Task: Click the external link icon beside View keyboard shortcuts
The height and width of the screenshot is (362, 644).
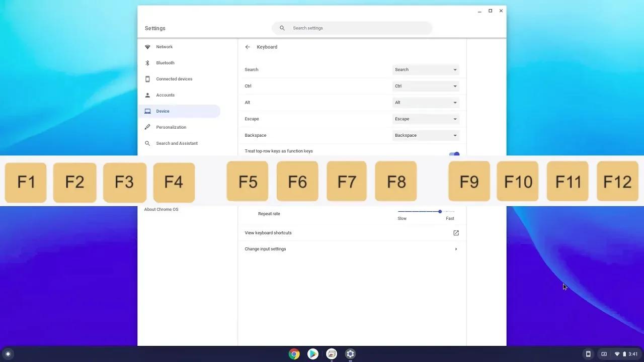Action: [x=456, y=233]
